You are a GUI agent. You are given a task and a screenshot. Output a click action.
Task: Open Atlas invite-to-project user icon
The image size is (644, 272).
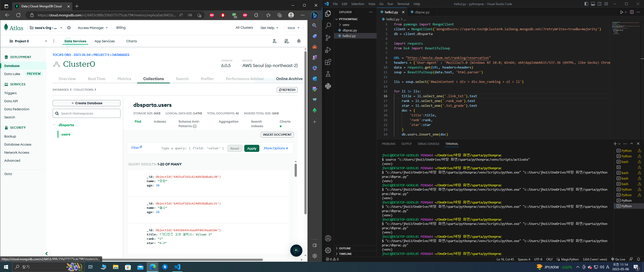(x=275, y=41)
